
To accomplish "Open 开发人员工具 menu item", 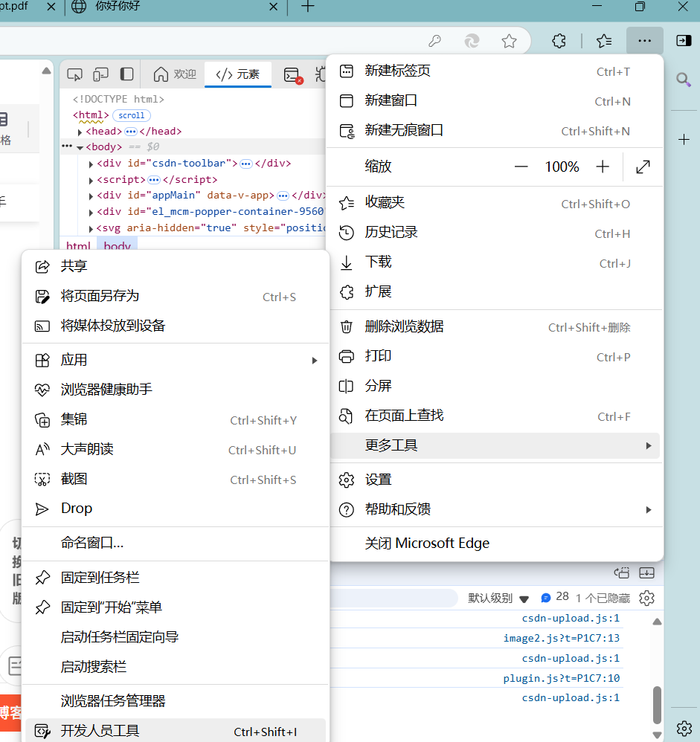I will (x=176, y=731).
